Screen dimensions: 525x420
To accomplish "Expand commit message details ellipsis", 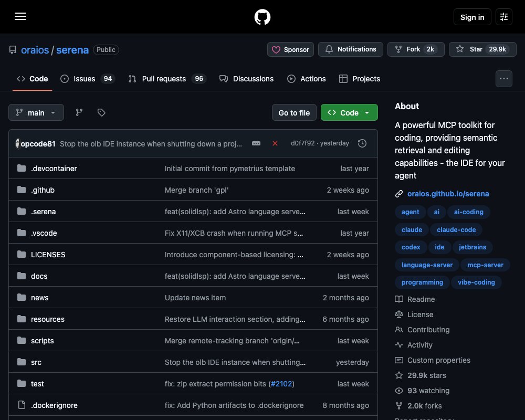I will (256, 143).
